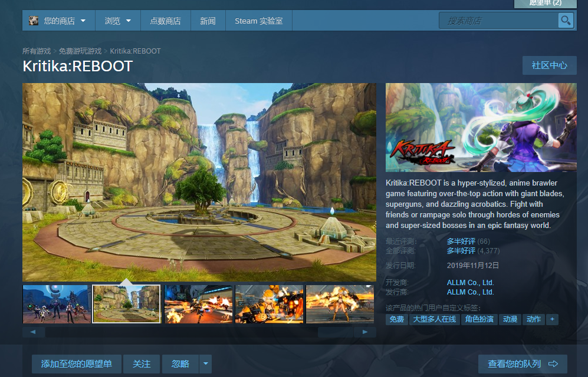The width and height of the screenshot is (588, 377).
Task: Select the fourth thumbnail with orange mech character
Action: coord(269,303)
